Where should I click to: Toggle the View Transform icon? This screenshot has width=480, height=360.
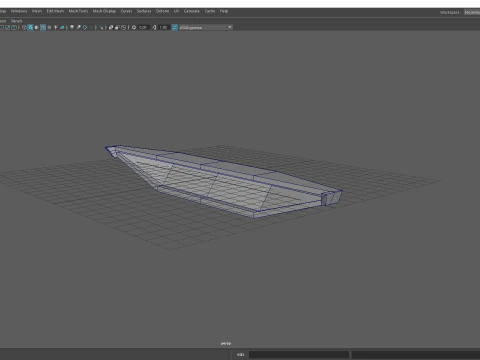tap(174, 27)
